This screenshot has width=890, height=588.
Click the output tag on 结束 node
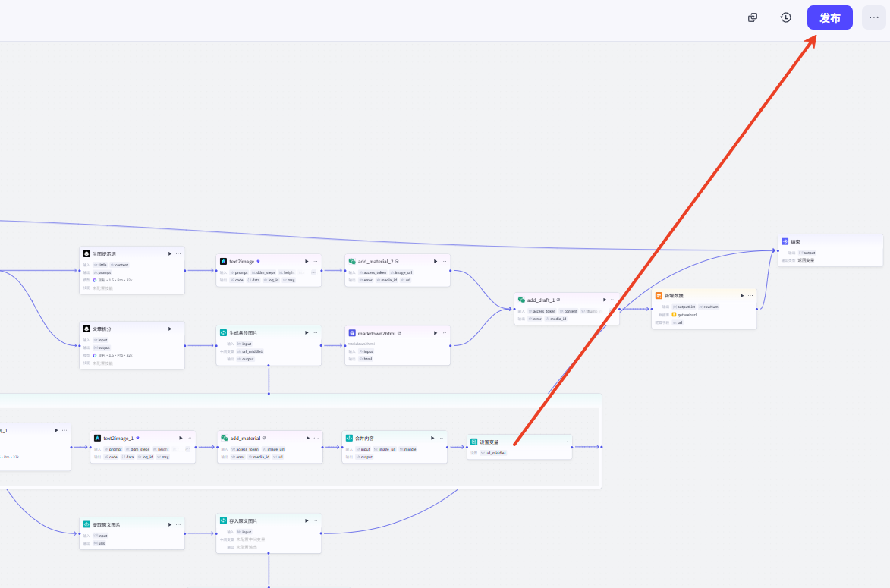807,253
